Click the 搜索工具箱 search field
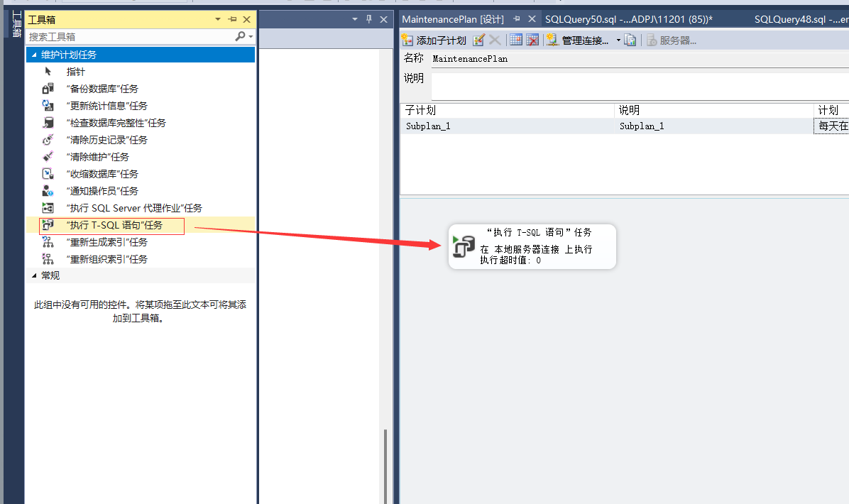 click(130, 36)
